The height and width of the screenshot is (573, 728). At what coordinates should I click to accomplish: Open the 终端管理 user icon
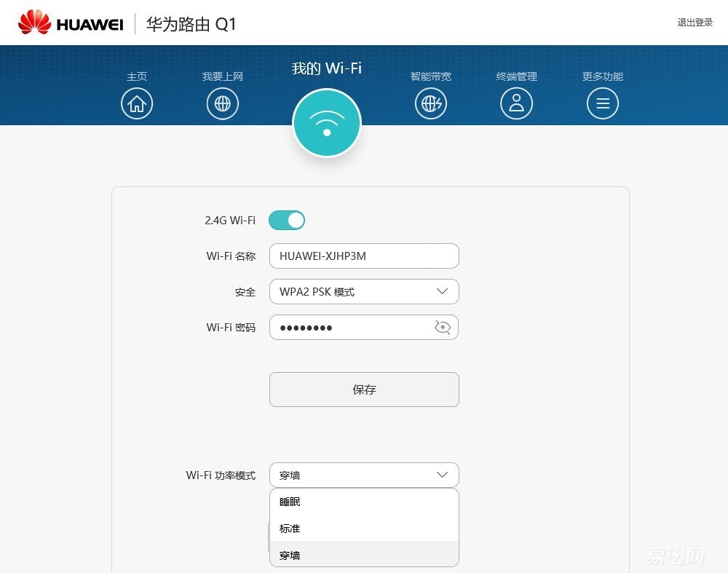516,103
